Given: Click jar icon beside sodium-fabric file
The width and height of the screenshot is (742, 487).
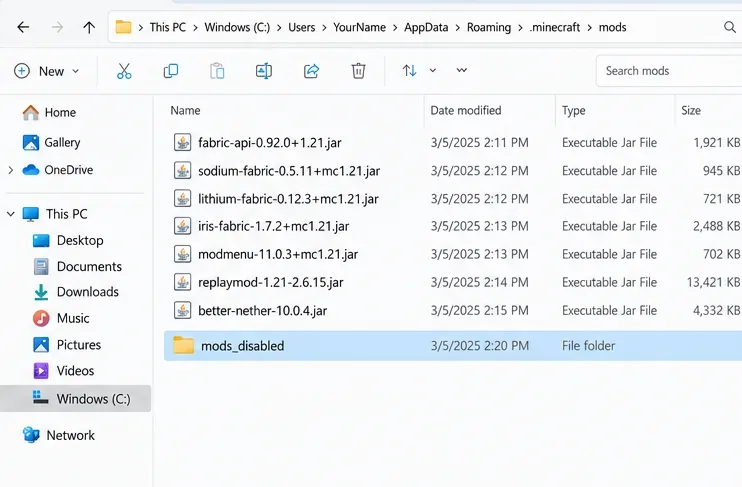Looking at the screenshot, I should (x=182, y=170).
